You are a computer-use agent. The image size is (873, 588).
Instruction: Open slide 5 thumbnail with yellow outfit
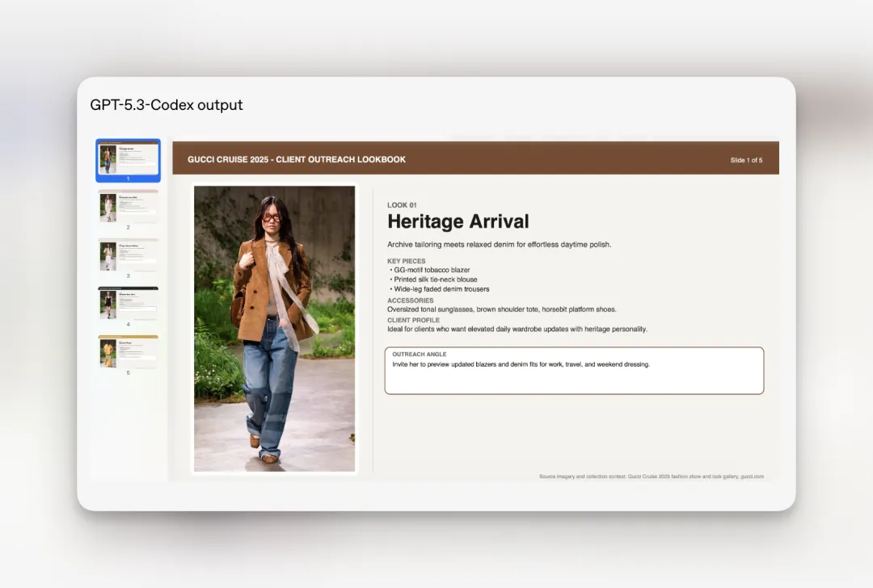[128, 351]
